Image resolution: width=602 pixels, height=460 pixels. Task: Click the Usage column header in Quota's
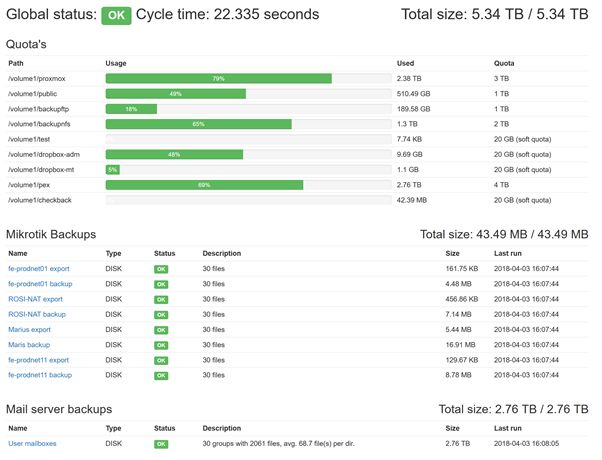(116, 62)
